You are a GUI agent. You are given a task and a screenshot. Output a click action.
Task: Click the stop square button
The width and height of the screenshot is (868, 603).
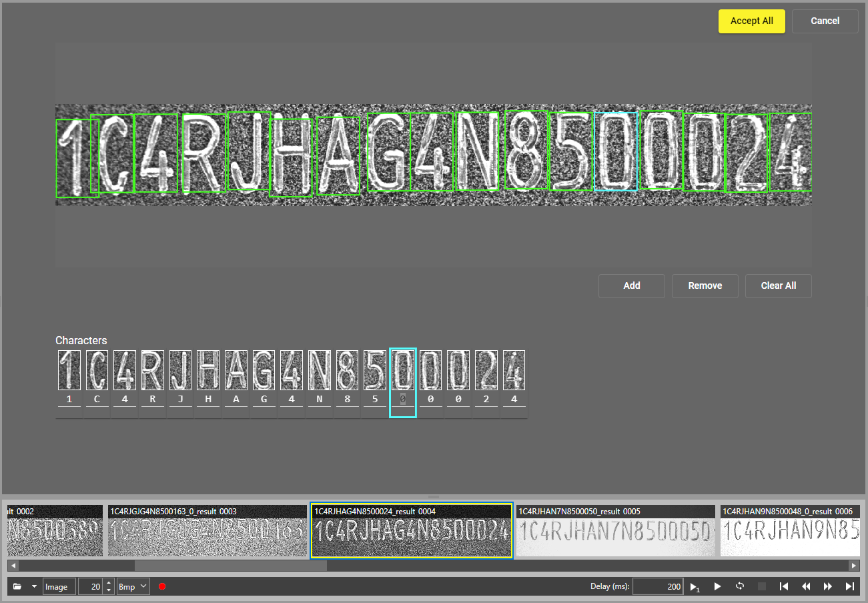[x=762, y=586]
